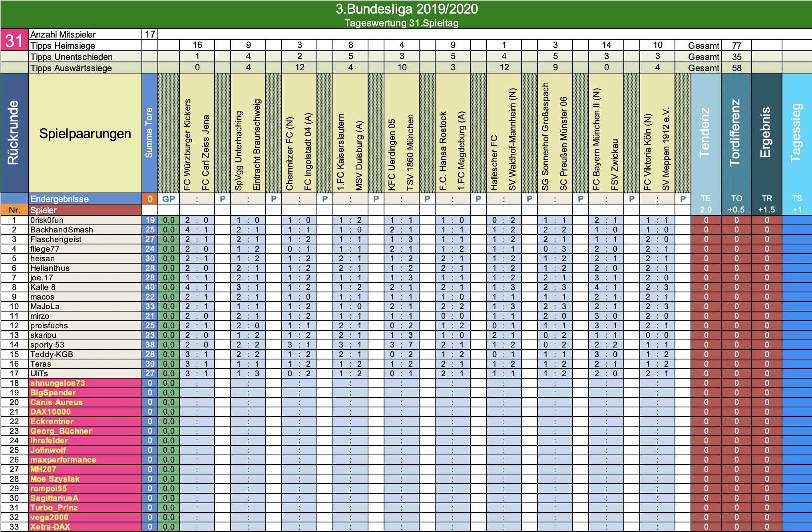Click the Xetra-DAX player name

50,527
